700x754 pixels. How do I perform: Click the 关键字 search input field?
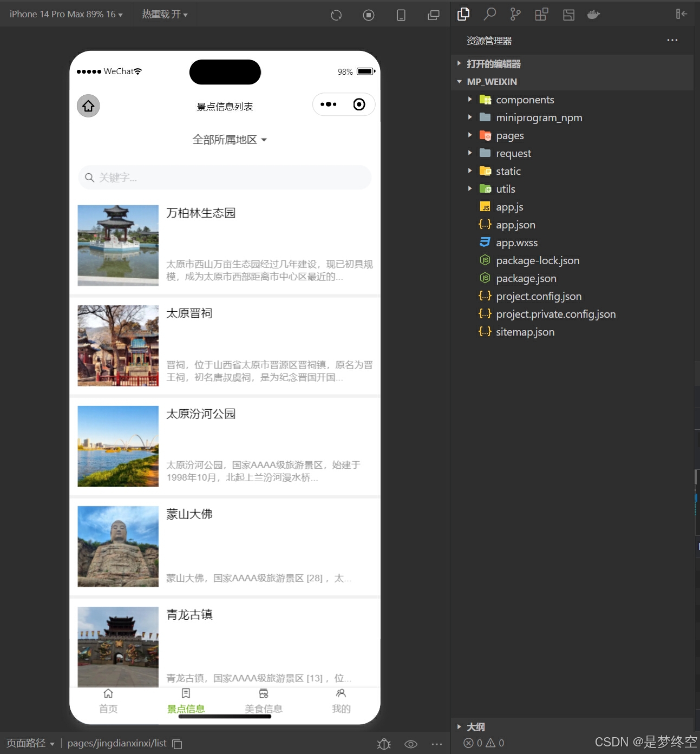point(225,178)
